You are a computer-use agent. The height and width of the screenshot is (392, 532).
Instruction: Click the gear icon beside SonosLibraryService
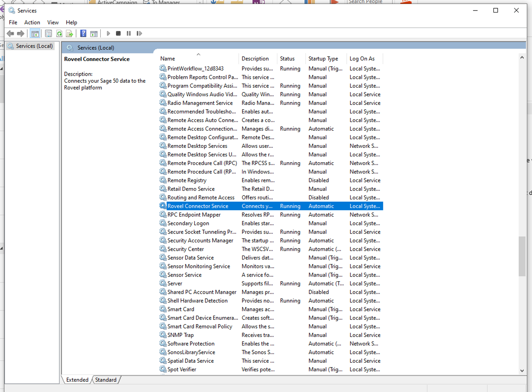pos(163,352)
